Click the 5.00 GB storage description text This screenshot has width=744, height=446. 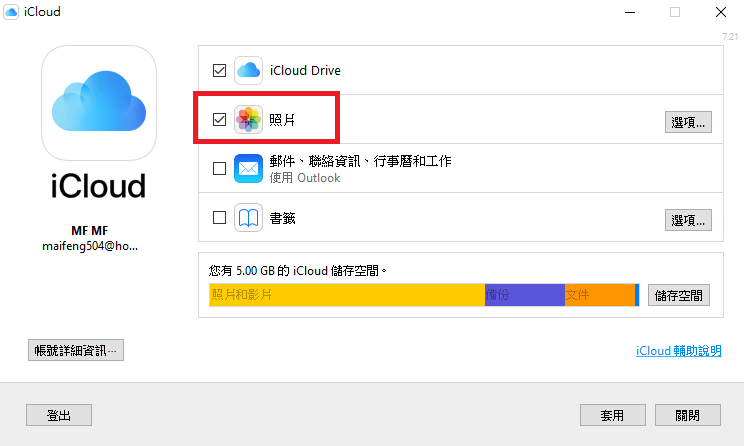[298, 271]
